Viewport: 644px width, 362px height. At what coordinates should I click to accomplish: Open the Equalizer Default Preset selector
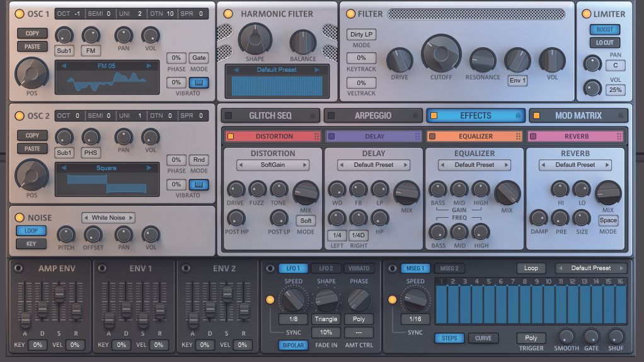(x=474, y=164)
